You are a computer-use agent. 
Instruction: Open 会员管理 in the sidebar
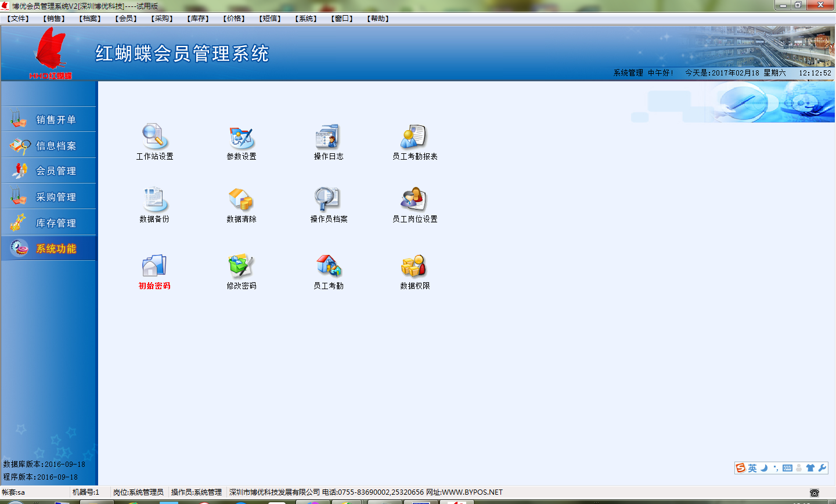point(48,171)
